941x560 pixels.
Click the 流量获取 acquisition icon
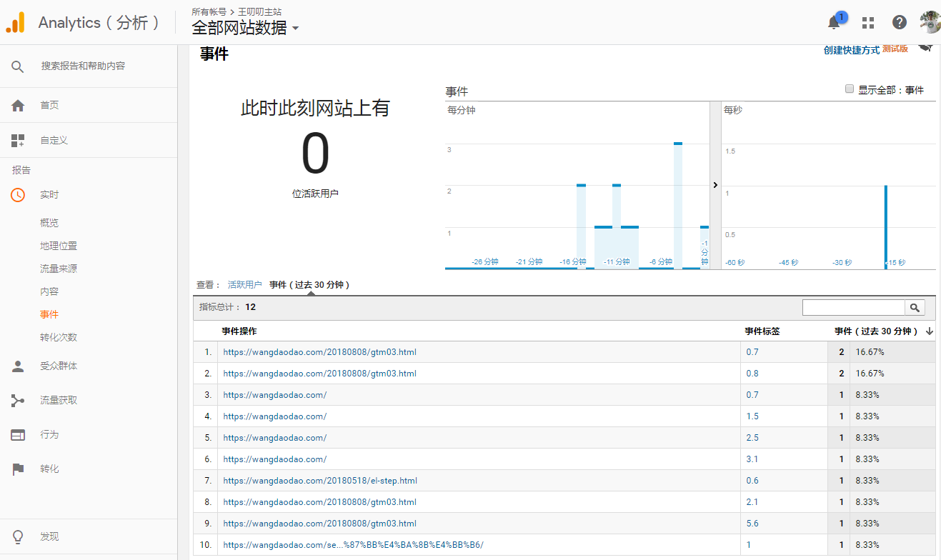click(18, 401)
